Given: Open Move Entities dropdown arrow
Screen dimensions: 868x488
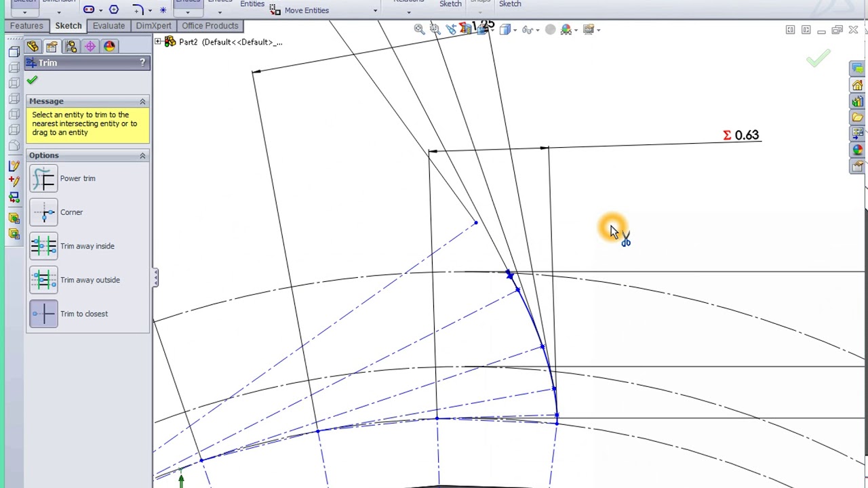Looking at the screenshot, I should [x=375, y=11].
